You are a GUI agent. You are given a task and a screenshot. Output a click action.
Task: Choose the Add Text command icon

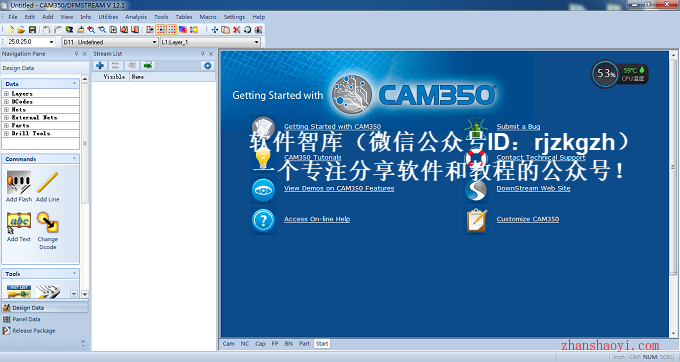click(x=19, y=222)
